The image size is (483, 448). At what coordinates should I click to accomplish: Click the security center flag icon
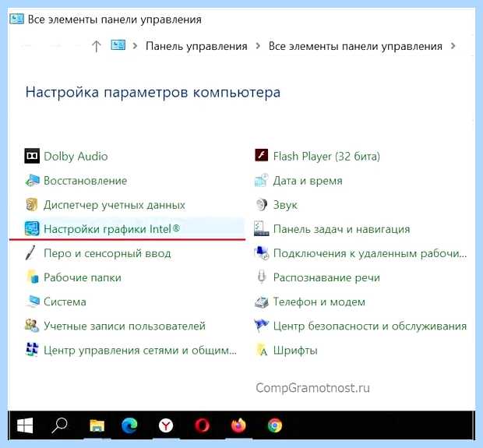click(262, 326)
